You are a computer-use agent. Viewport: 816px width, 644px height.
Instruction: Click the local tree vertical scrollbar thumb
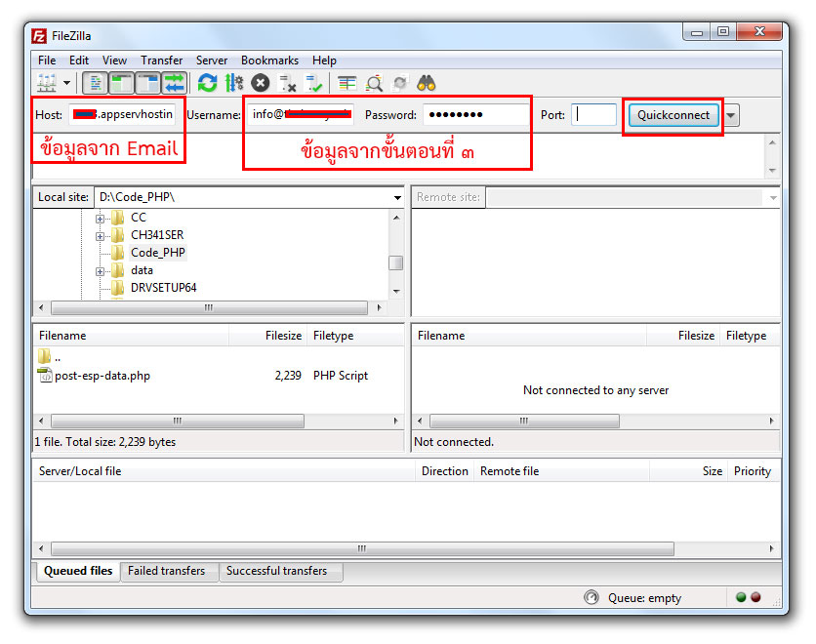click(395, 262)
